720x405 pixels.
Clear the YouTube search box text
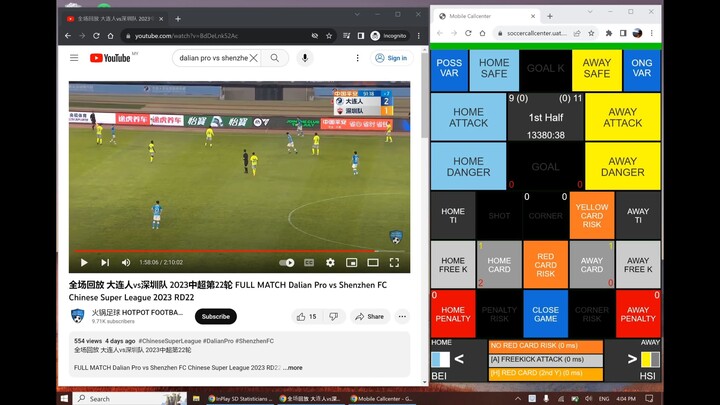pyautogui.click(x=253, y=58)
